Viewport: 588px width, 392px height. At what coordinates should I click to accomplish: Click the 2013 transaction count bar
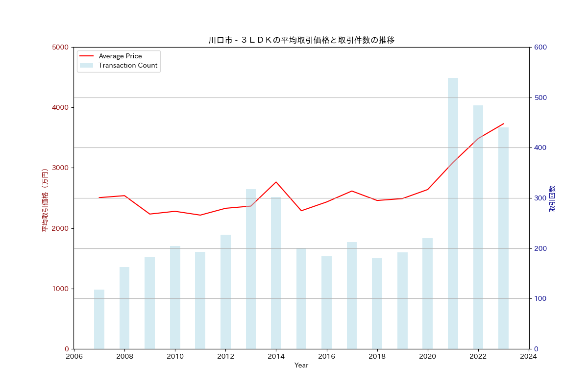coord(251,269)
